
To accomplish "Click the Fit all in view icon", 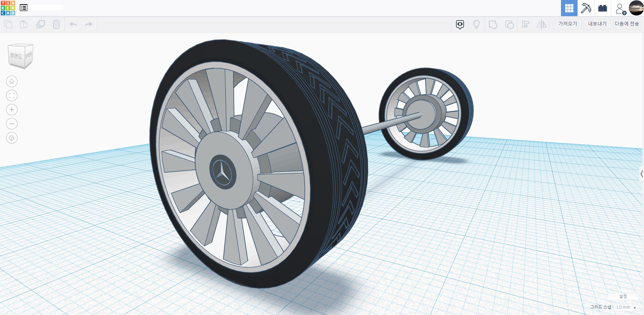I will [x=12, y=95].
